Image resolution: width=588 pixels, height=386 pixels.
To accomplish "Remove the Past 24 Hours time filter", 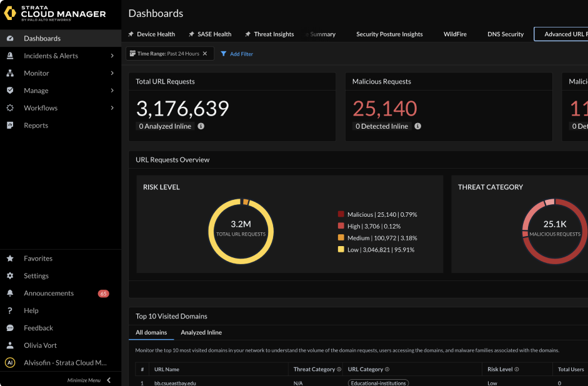I will pyautogui.click(x=205, y=54).
